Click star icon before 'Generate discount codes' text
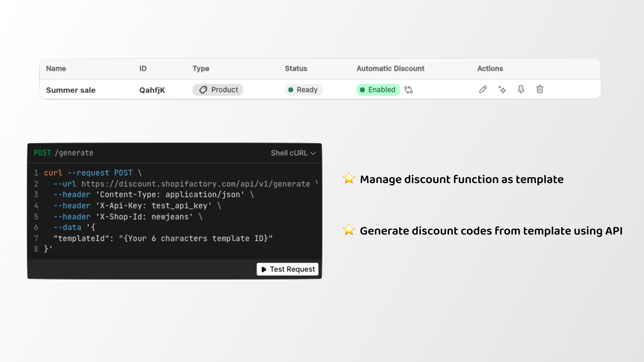Screen dimensions: 644x362 [349, 230]
